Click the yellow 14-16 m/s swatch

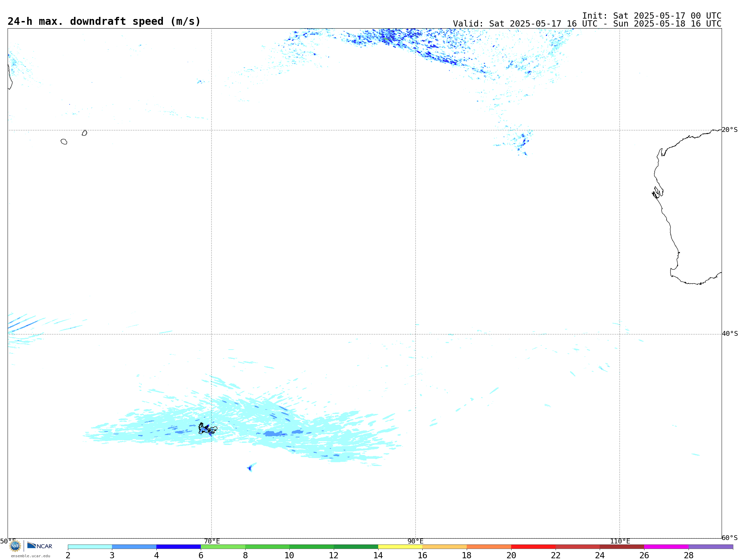tap(400, 547)
